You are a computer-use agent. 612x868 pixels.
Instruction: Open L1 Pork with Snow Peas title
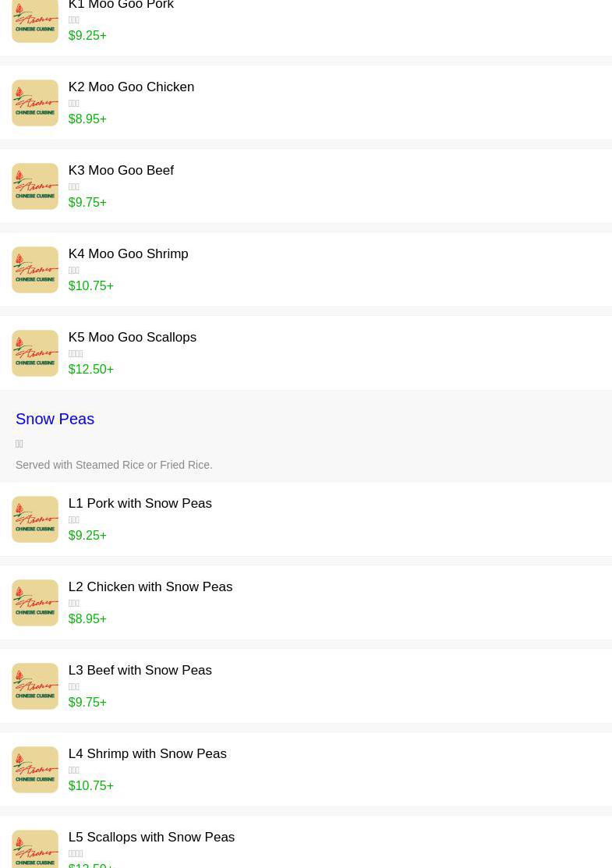point(140,504)
